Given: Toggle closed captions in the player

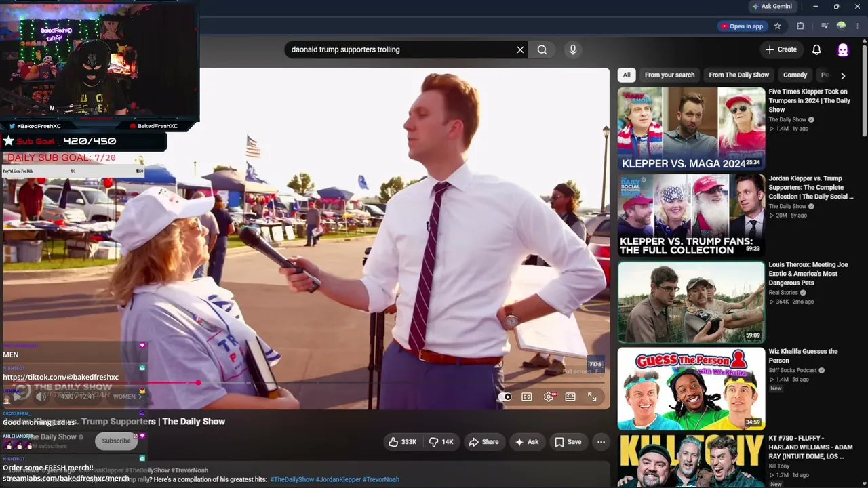Looking at the screenshot, I should (x=527, y=396).
